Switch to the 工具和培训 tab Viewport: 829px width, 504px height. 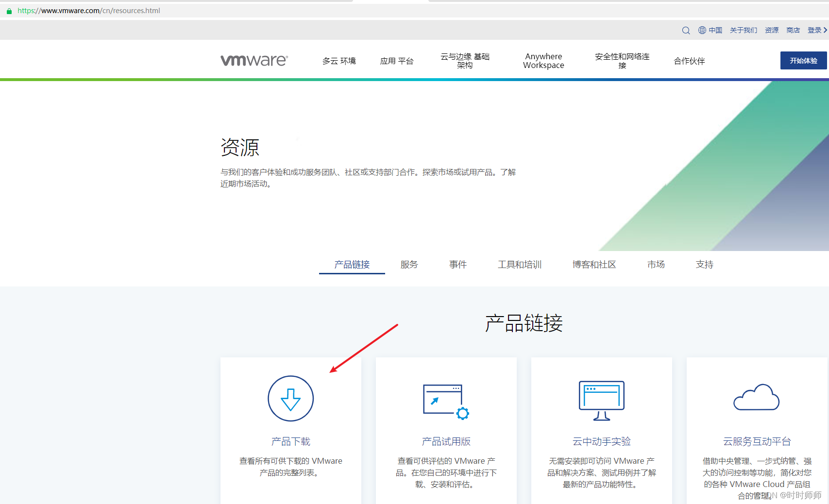point(520,265)
